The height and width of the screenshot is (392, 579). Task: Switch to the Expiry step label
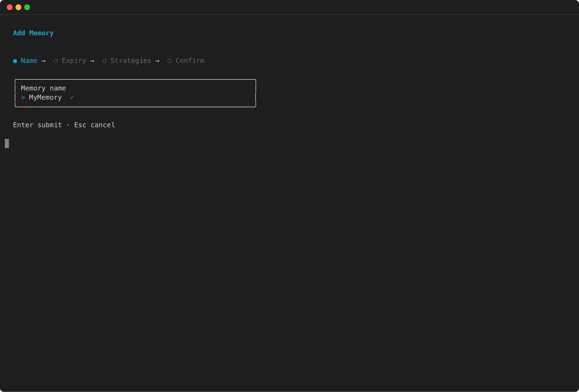coord(73,60)
